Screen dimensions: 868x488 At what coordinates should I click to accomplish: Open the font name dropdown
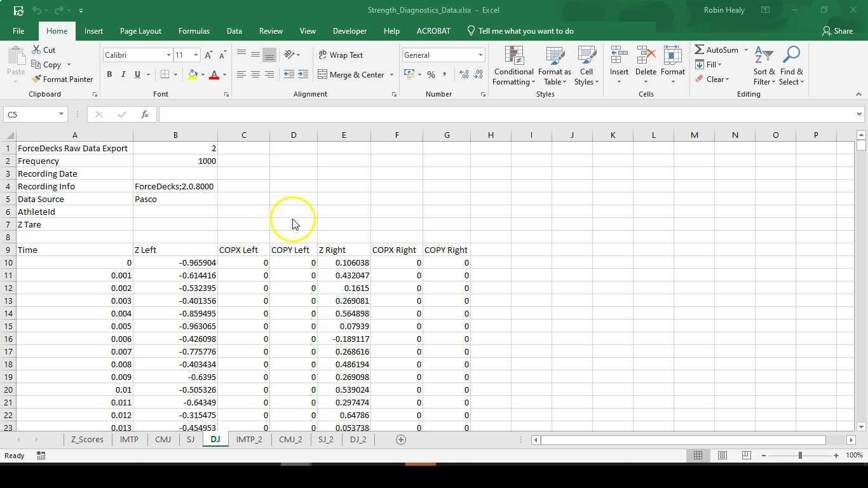click(168, 55)
